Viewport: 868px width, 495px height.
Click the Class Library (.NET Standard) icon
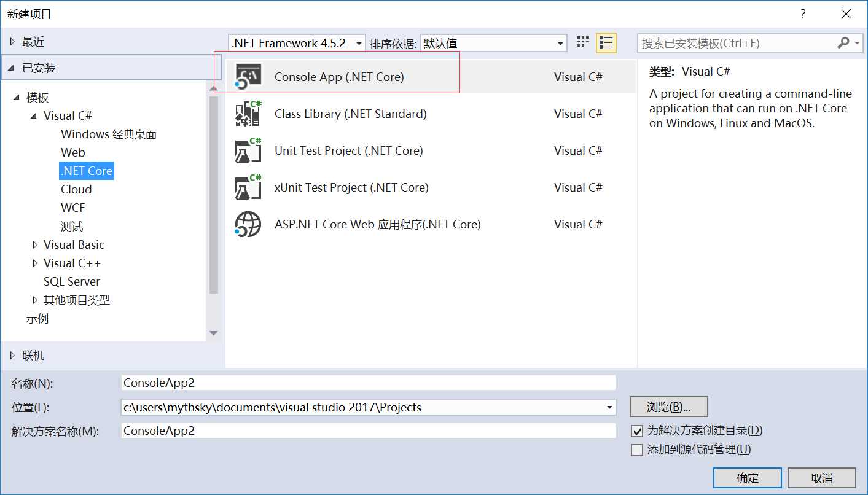pyautogui.click(x=248, y=114)
